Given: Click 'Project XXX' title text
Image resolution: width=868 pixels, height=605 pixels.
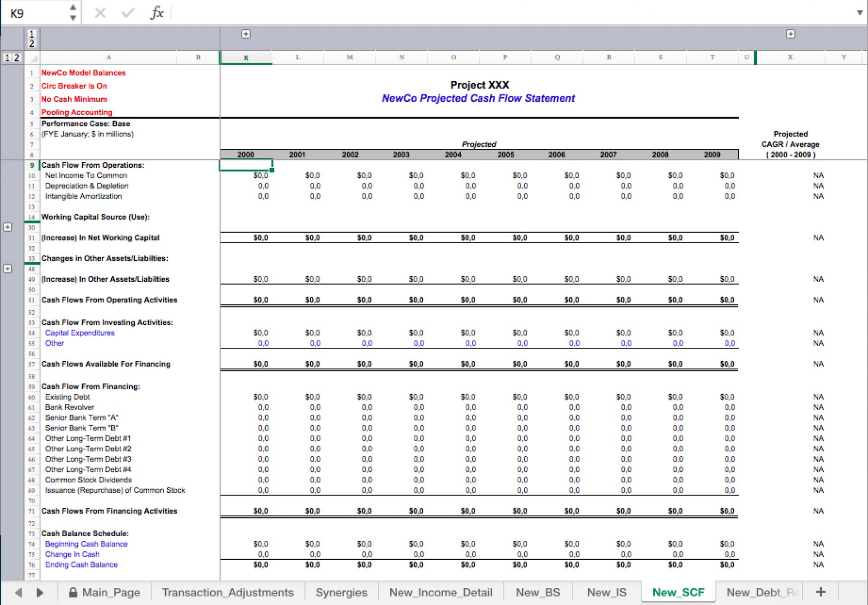Looking at the screenshot, I should point(480,85).
